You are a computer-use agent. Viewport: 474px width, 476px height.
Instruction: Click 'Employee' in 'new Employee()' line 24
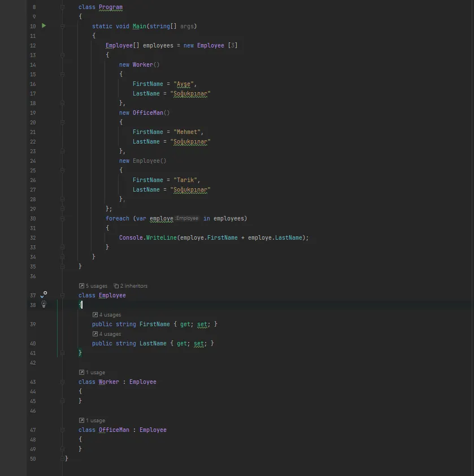146,161
